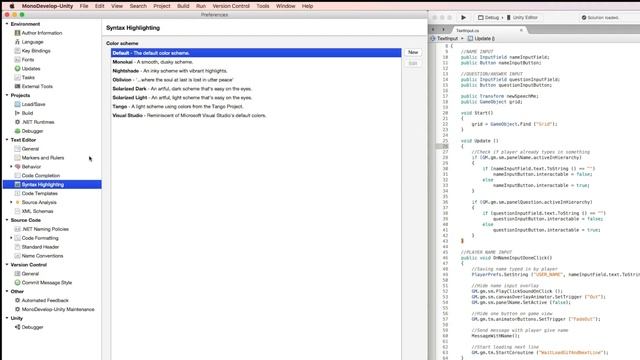This screenshot has width=640, height=360.
Task: Click the Build preferences icon
Action: (17, 113)
